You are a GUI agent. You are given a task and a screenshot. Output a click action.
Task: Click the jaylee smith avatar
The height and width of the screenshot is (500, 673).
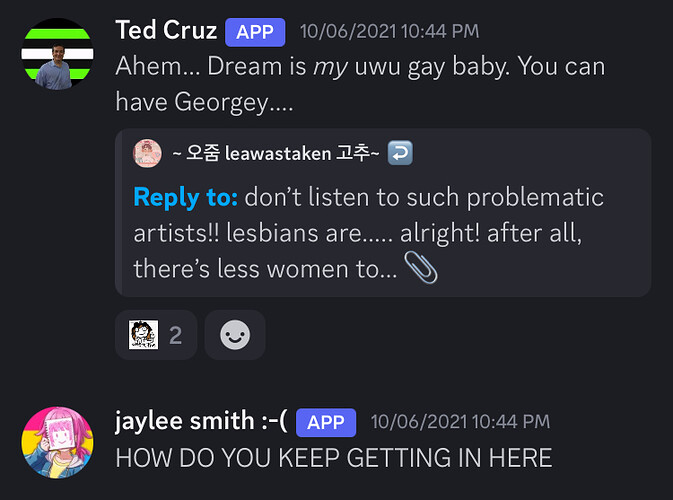[58, 442]
